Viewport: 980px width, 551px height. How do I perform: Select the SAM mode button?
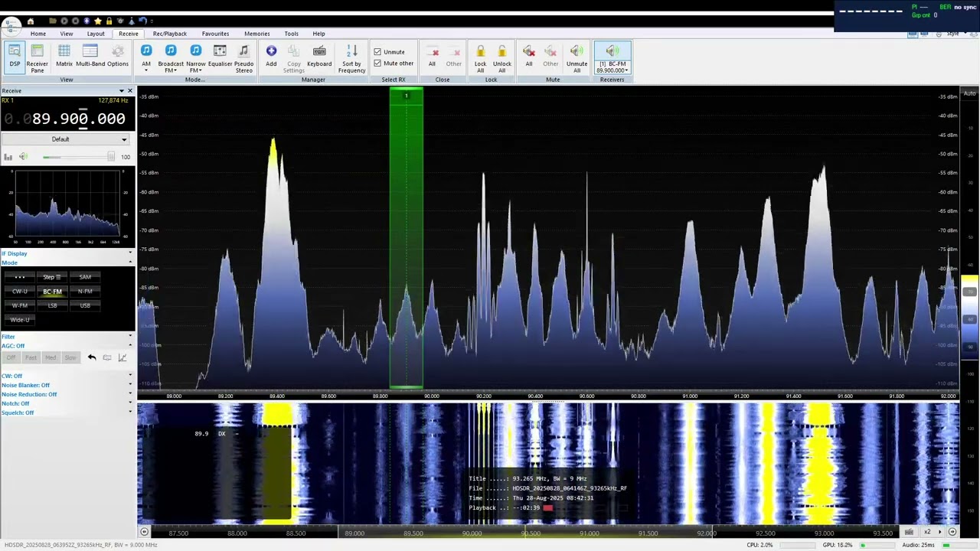click(85, 277)
